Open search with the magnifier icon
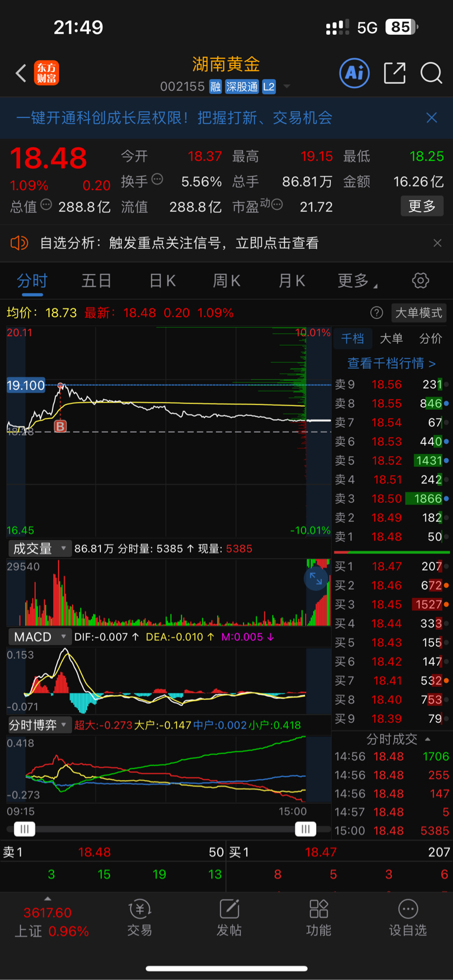This screenshot has width=453, height=980. click(431, 73)
